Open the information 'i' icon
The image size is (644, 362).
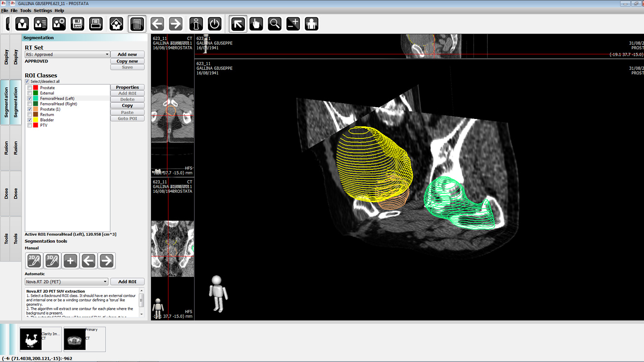coord(196,24)
